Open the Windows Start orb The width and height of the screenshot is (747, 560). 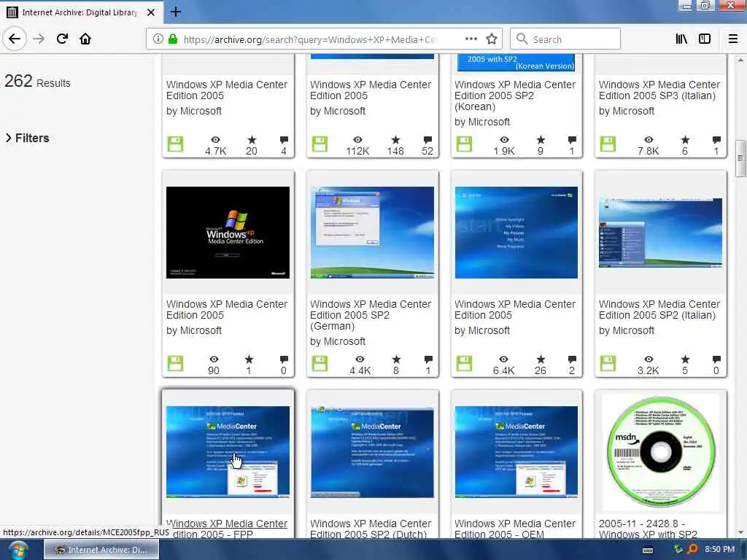tap(18, 550)
